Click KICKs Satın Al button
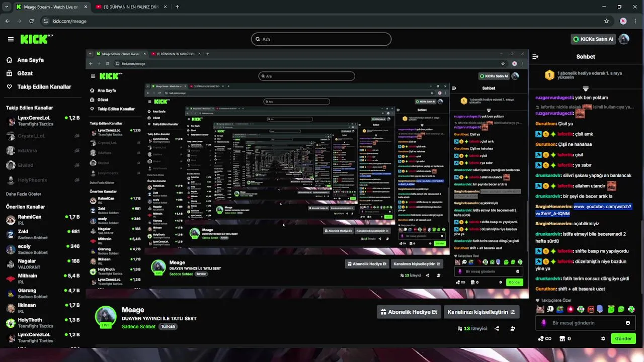Viewport: 644px width, 362px height. 594,39
